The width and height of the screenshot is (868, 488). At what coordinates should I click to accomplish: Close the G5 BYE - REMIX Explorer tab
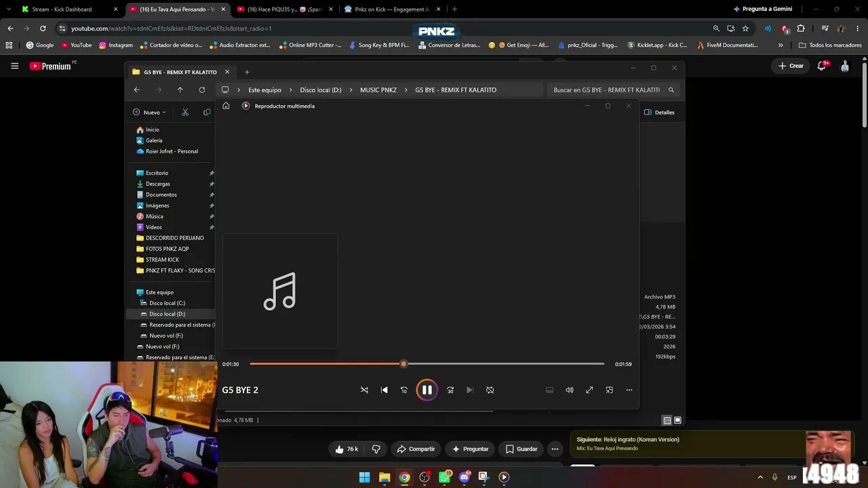227,72
